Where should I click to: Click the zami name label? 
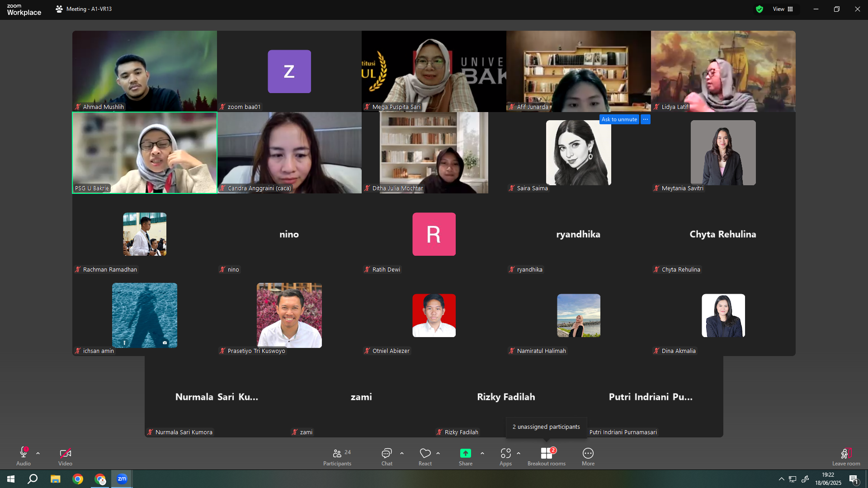(306, 432)
